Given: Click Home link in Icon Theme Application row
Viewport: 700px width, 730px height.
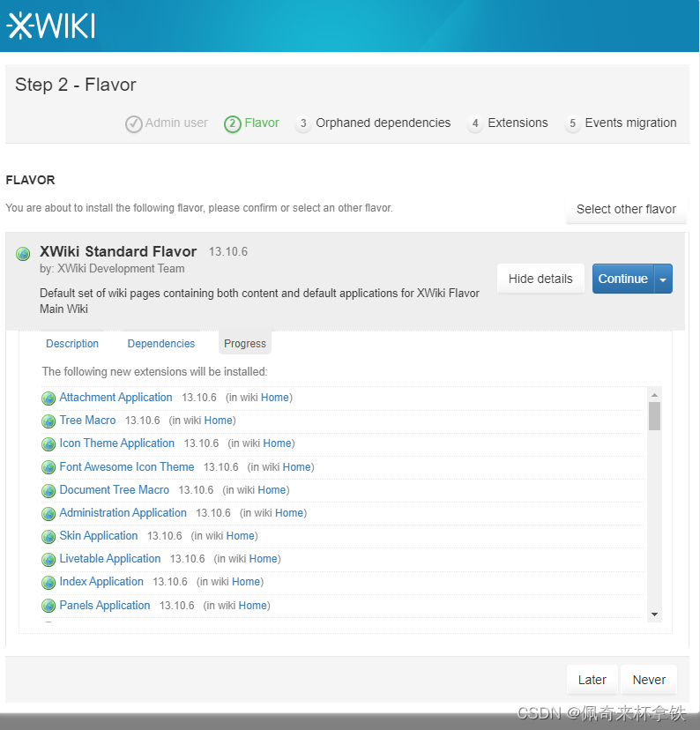Looking at the screenshot, I should [278, 443].
